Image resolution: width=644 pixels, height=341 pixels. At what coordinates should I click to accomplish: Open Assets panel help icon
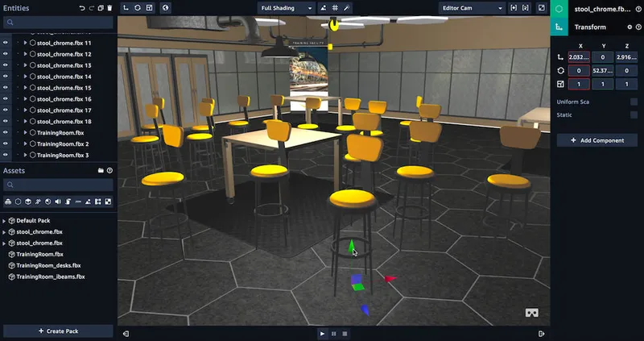point(109,171)
